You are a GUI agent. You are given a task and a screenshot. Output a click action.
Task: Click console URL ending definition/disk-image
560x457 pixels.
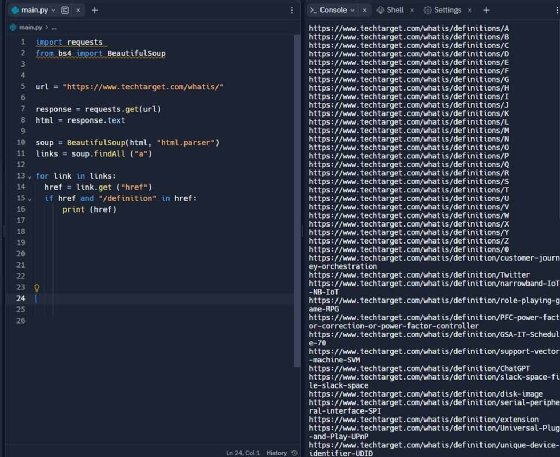tap(426, 394)
